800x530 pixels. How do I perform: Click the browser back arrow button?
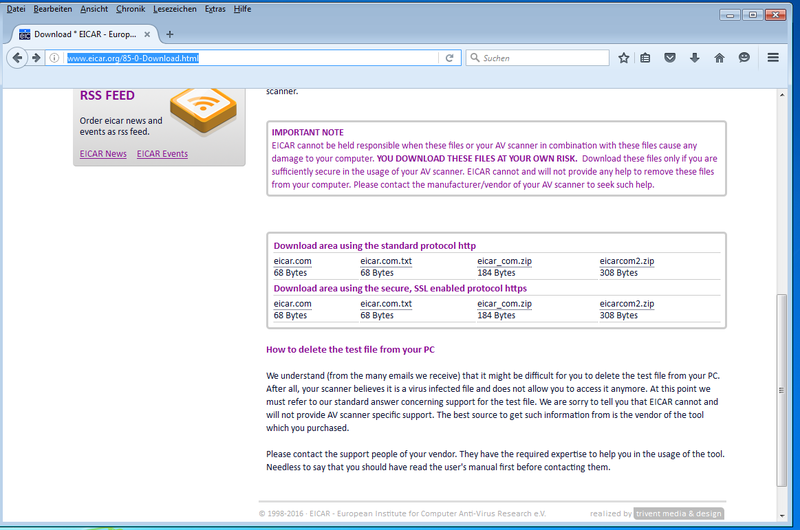18,58
